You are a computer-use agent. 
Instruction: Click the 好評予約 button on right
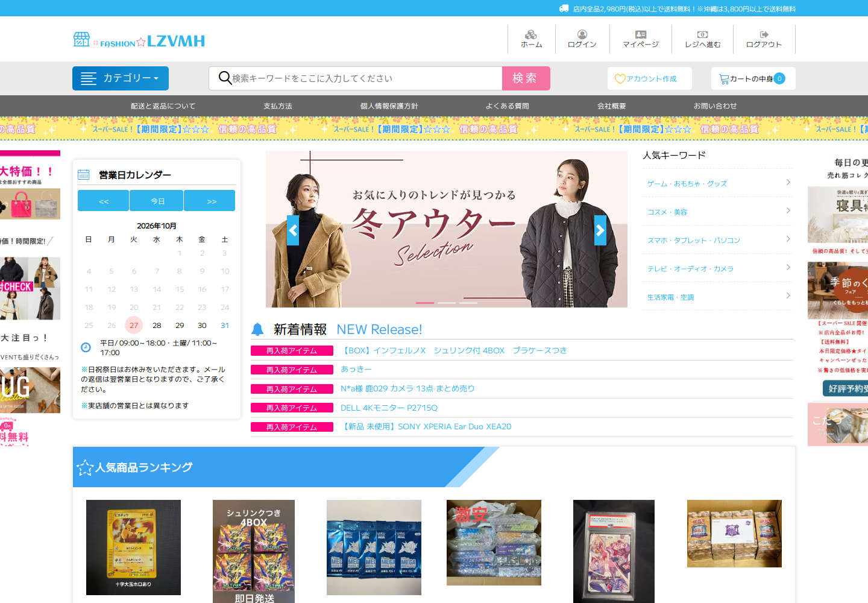point(845,388)
